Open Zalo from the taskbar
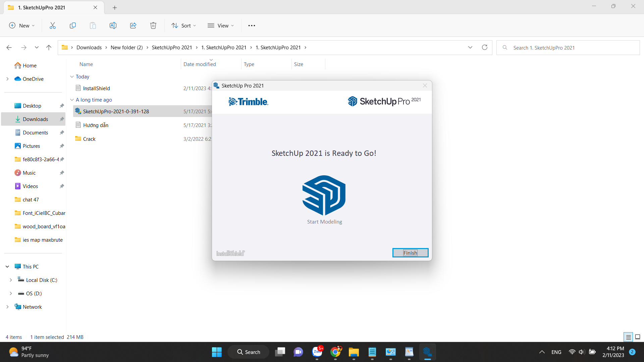644x362 pixels. click(318, 353)
